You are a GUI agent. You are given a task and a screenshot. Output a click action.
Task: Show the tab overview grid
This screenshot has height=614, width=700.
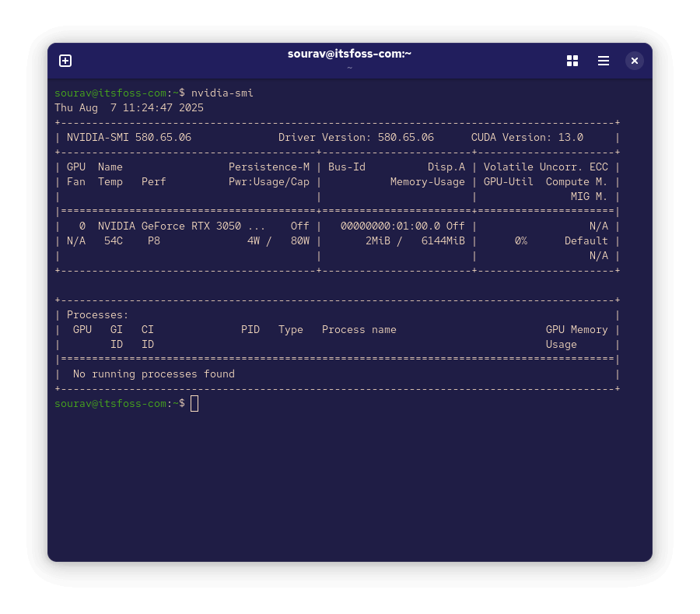(x=572, y=61)
